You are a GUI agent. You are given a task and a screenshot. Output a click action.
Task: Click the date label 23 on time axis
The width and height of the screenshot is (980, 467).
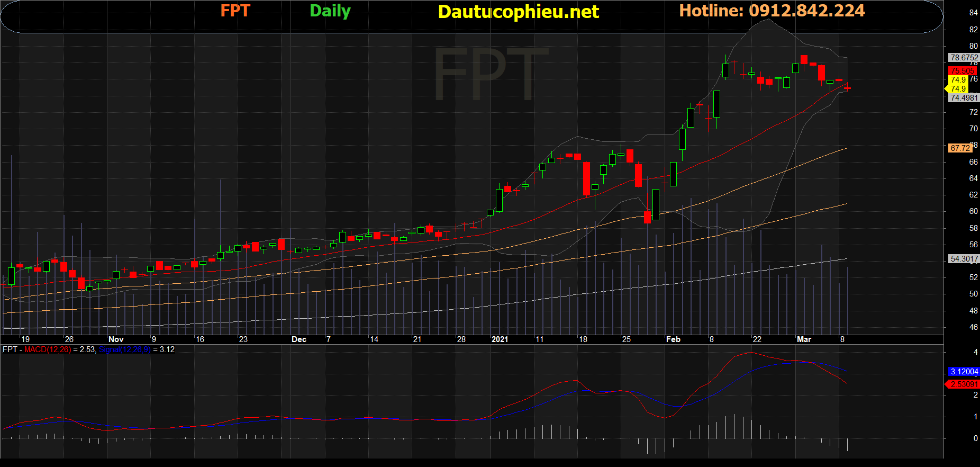pyautogui.click(x=243, y=339)
